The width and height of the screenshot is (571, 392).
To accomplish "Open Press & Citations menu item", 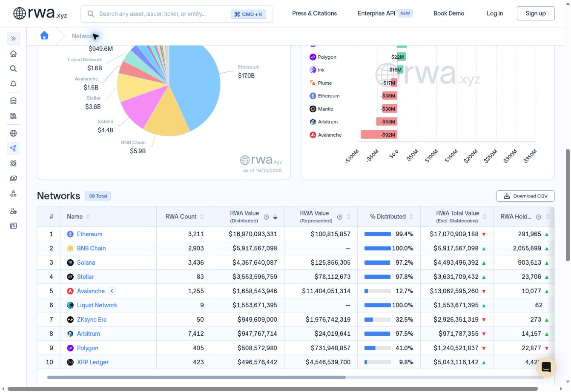I will click(x=314, y=13).
